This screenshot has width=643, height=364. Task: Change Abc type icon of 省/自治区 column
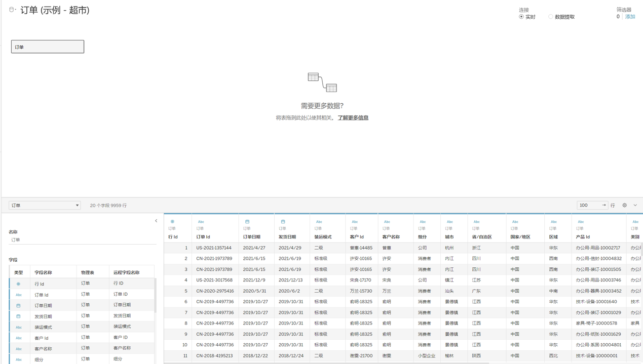click(x=476, y=222)
